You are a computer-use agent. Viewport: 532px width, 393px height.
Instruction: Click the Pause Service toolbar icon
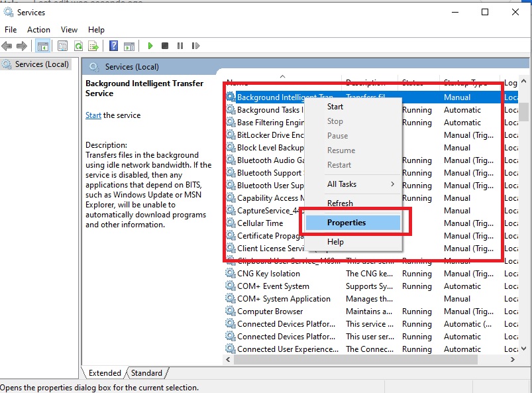(180, 46)
